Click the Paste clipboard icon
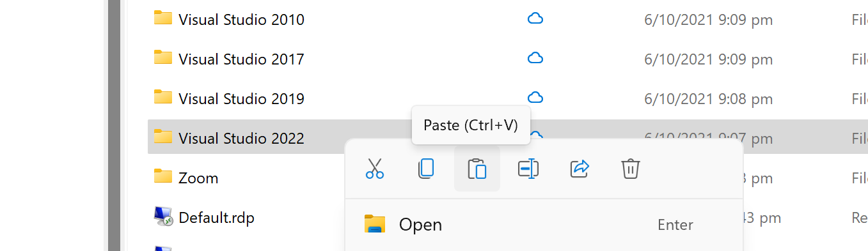The width and height of the screenshot is (868, 251). 477,169
